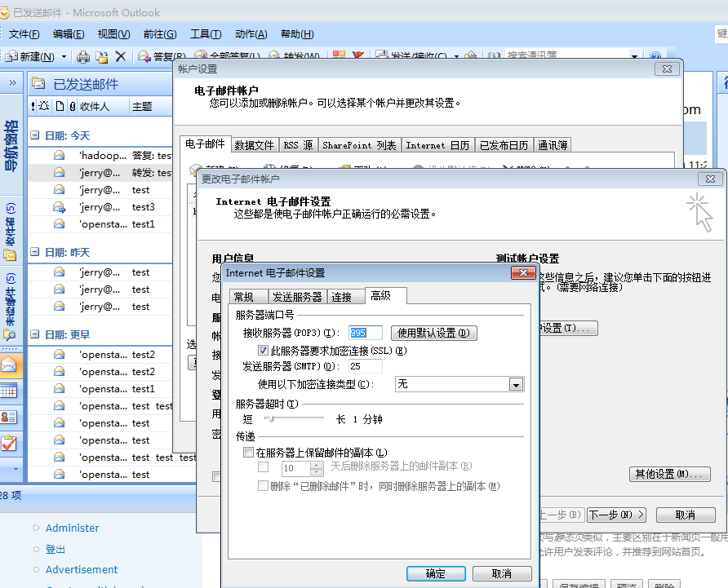Open the Advertisement link
The height and width of the screenshot is (588, 728).
coord(82,569)
